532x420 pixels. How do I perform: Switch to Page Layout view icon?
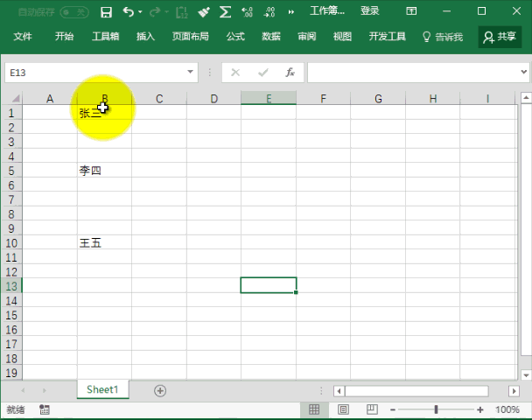click(x=343, y=409)
